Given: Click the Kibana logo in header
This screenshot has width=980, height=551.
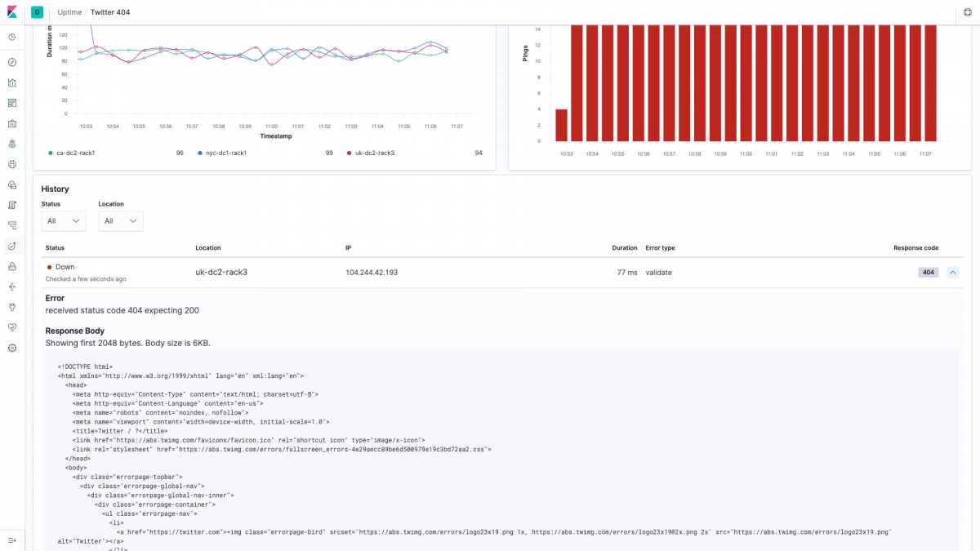Looking at the screenshot, I should pos(12,12).
